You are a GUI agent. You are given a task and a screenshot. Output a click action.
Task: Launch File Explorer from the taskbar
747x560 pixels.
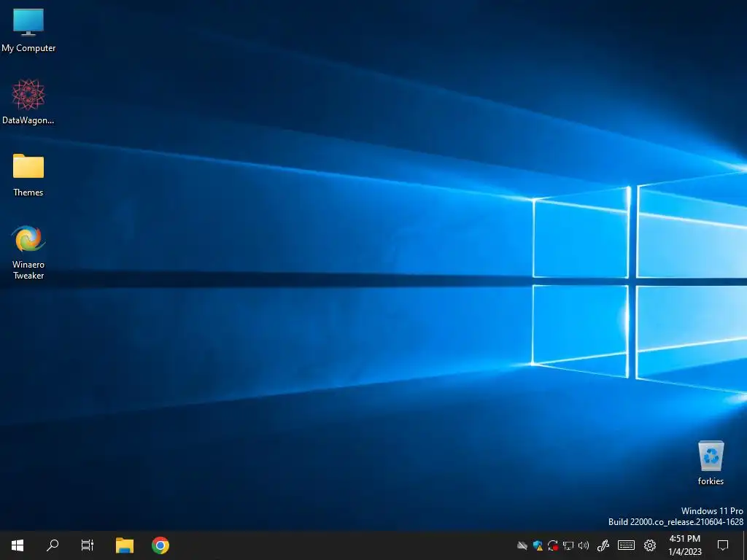[x=125, y=545]
